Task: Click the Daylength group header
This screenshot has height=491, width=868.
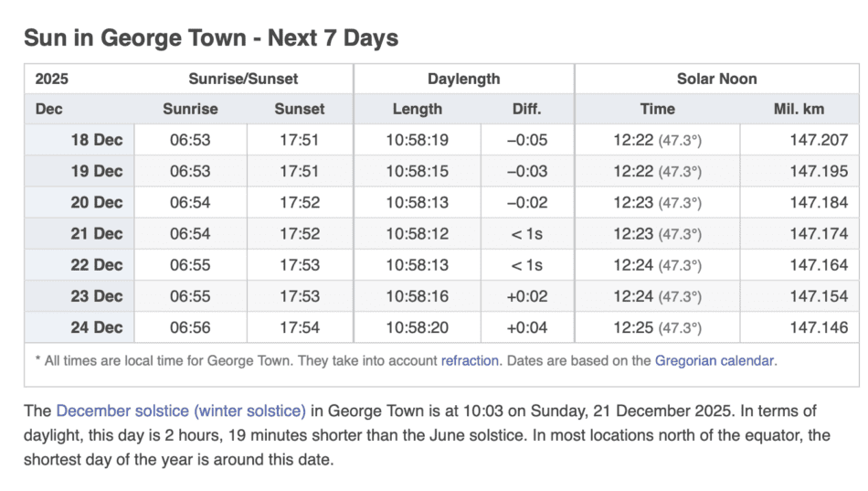Action: 463,79
